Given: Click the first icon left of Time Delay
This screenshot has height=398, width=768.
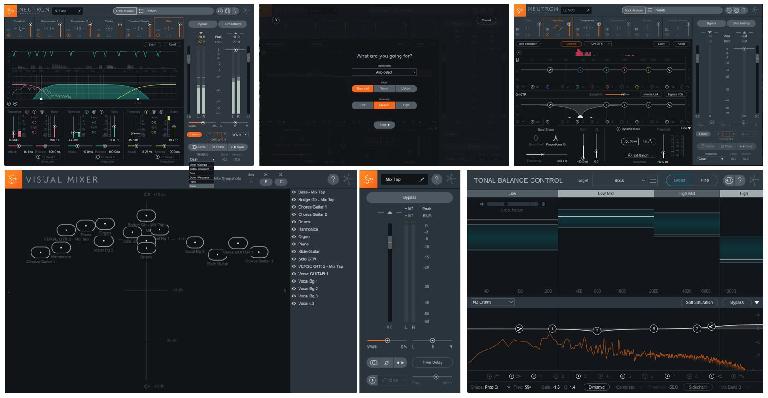Looking at the screenshot, I should coord(374,363).
